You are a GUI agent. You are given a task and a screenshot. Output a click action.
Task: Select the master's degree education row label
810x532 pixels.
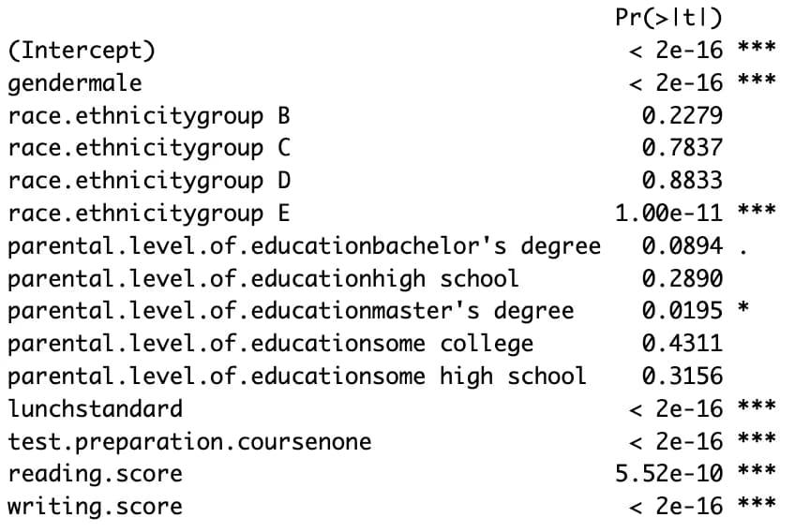(291, 311)
